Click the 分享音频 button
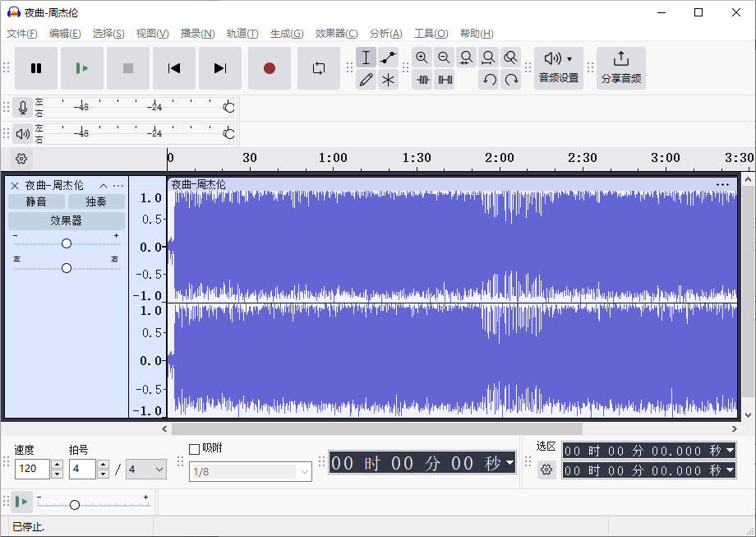The width and height of the screenshot is (756, 537). [x=620, y=67]
